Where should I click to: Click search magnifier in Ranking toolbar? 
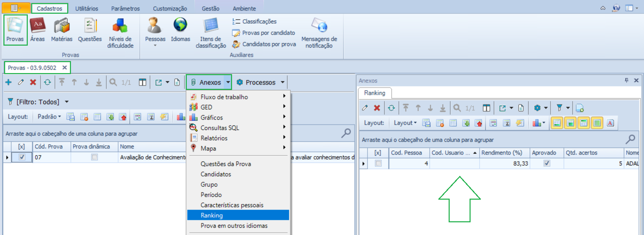coord(457,108)
